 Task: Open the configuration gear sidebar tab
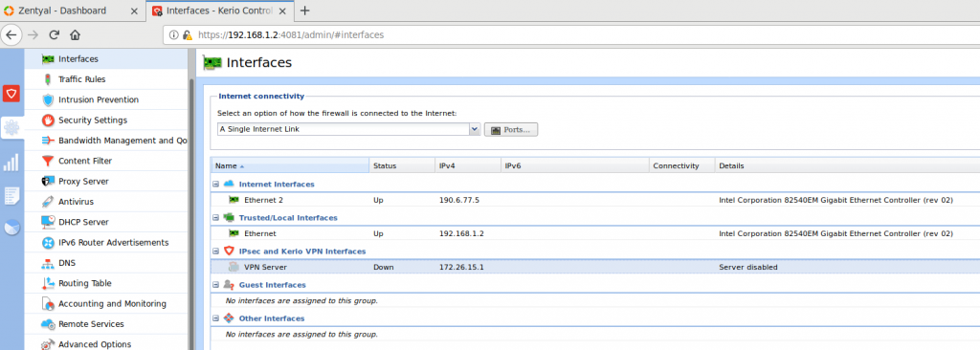tap(11, 127)
